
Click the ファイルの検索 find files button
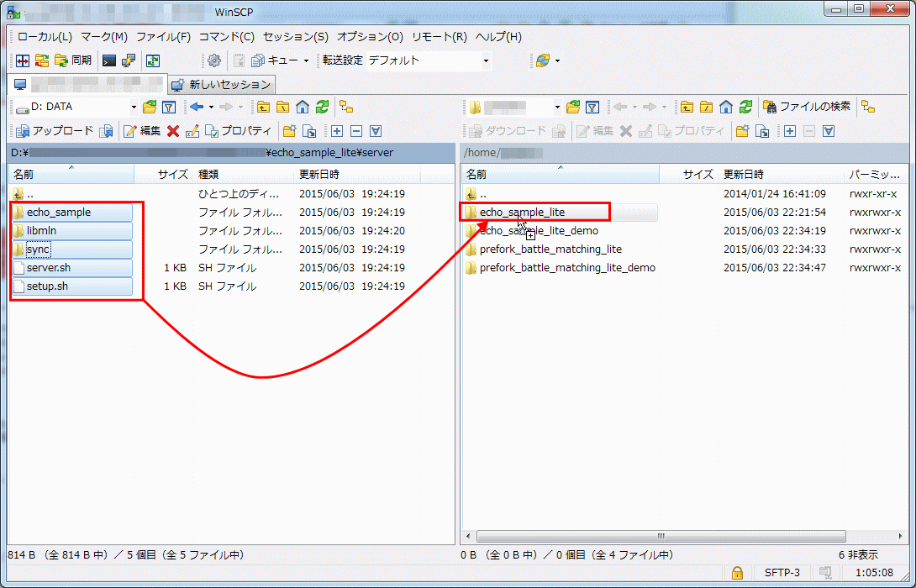pos(808,107)
